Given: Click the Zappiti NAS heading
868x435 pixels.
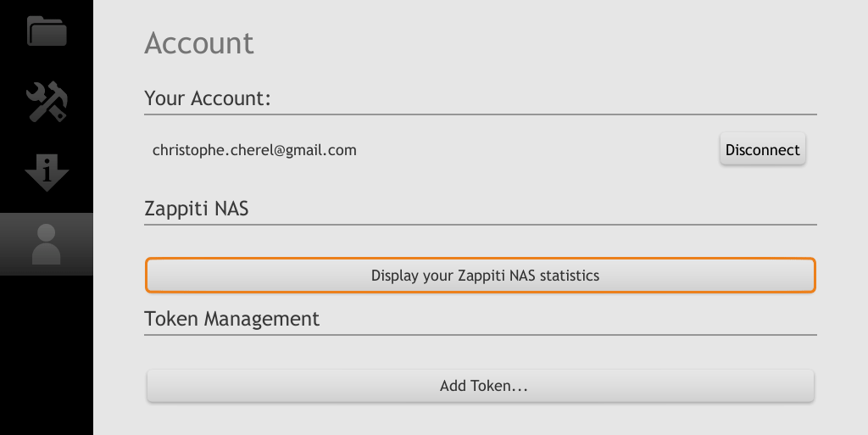Looking at the screenshot, I should tap(197, 209).
